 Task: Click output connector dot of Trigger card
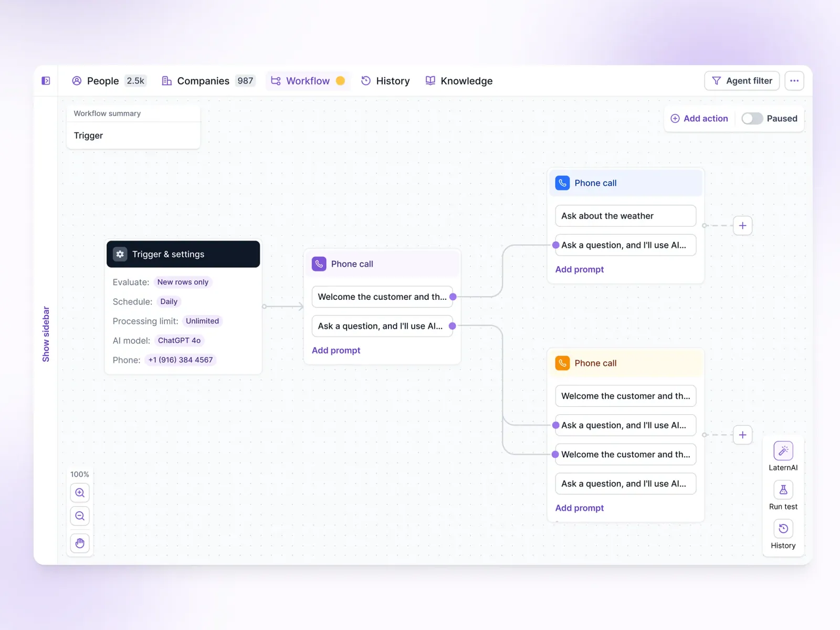click(265, 307)
